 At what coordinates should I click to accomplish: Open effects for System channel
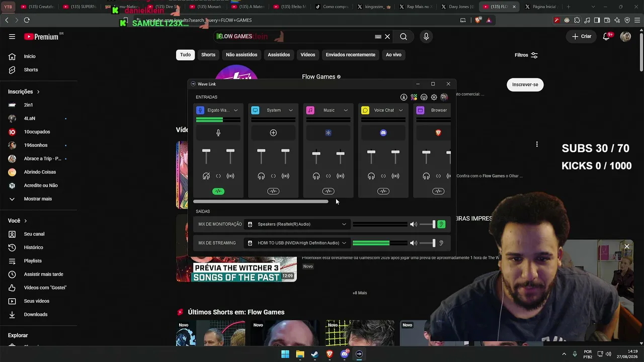coord(273,191)
